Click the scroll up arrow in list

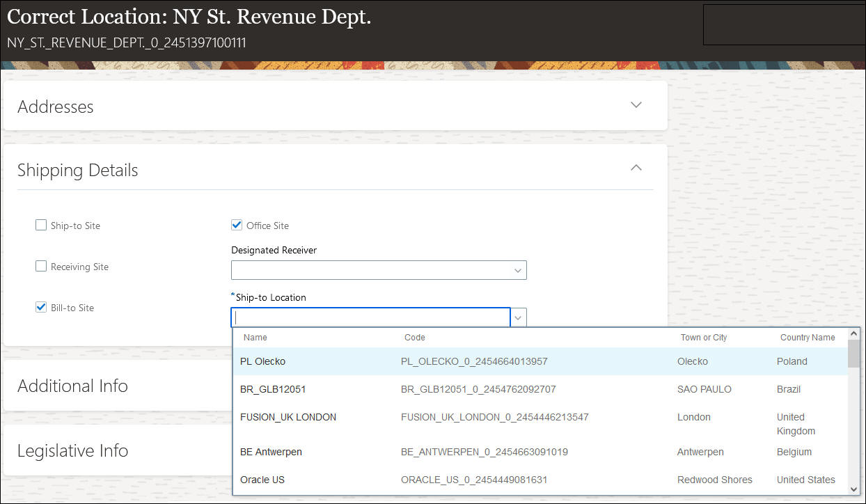pos(853,334)
